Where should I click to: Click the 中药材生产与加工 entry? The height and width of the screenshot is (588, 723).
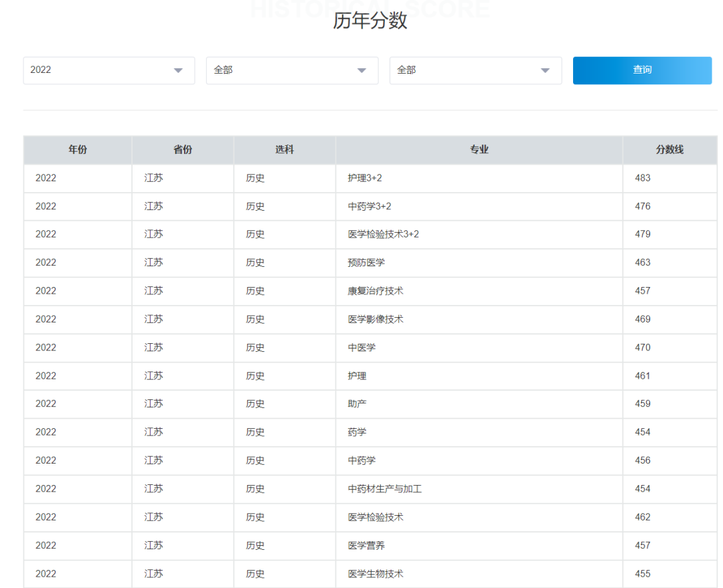[x=385, y=489]
